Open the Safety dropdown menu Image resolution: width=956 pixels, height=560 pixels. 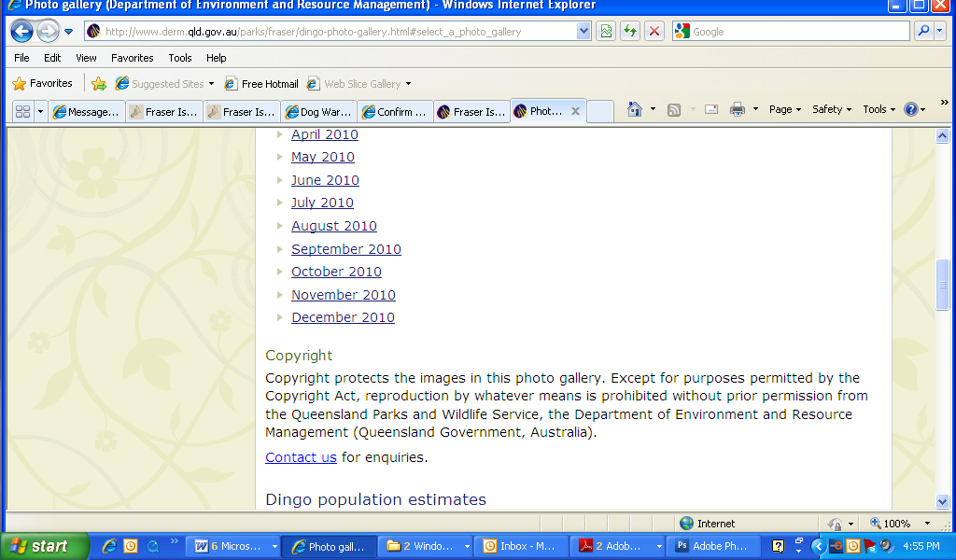tap(832, 109)
